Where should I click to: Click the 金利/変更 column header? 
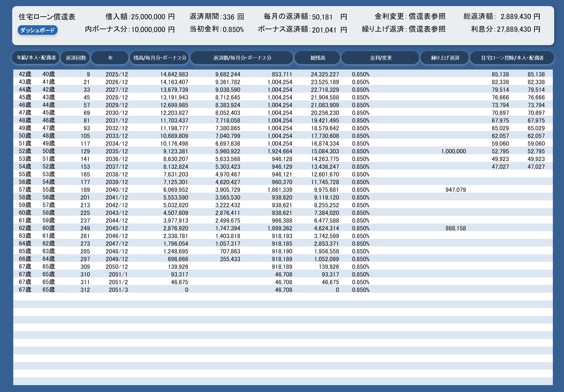tap(381, 58)
